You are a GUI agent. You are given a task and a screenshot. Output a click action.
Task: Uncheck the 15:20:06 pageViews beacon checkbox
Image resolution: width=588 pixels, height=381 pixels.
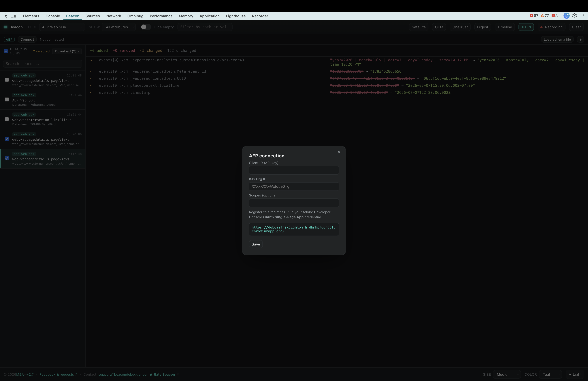(7, 139)
